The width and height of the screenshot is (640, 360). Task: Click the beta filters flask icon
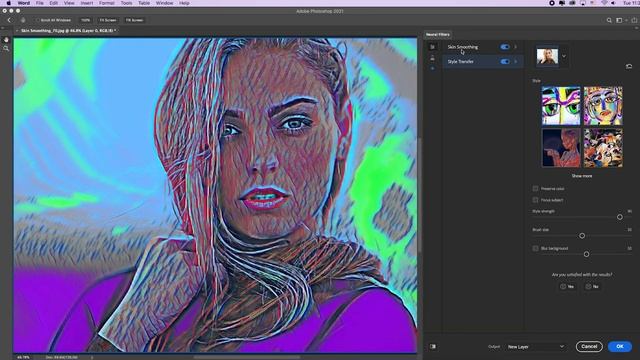point(433,58)
